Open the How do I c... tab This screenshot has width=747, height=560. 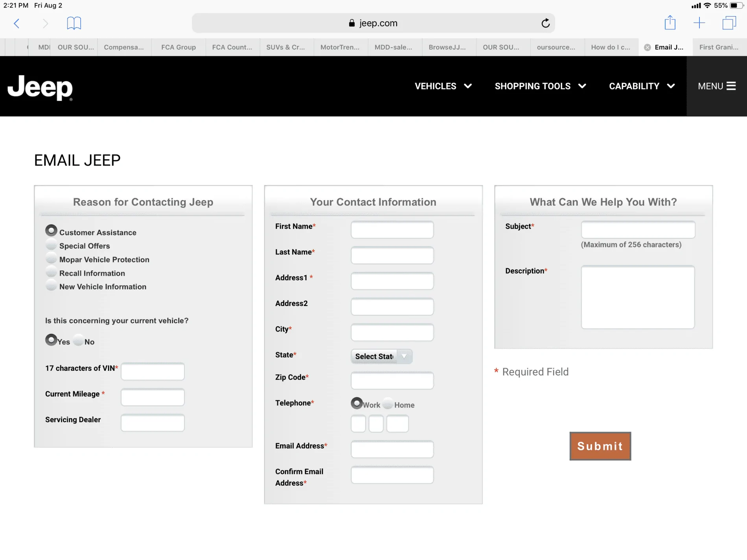pyautogui.click(x=611, y=47)
